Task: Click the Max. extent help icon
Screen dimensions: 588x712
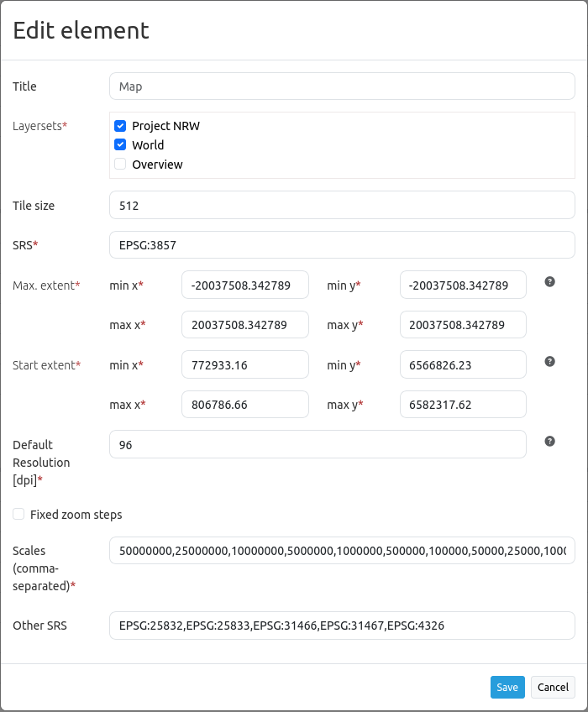Action: pos(550,282)
